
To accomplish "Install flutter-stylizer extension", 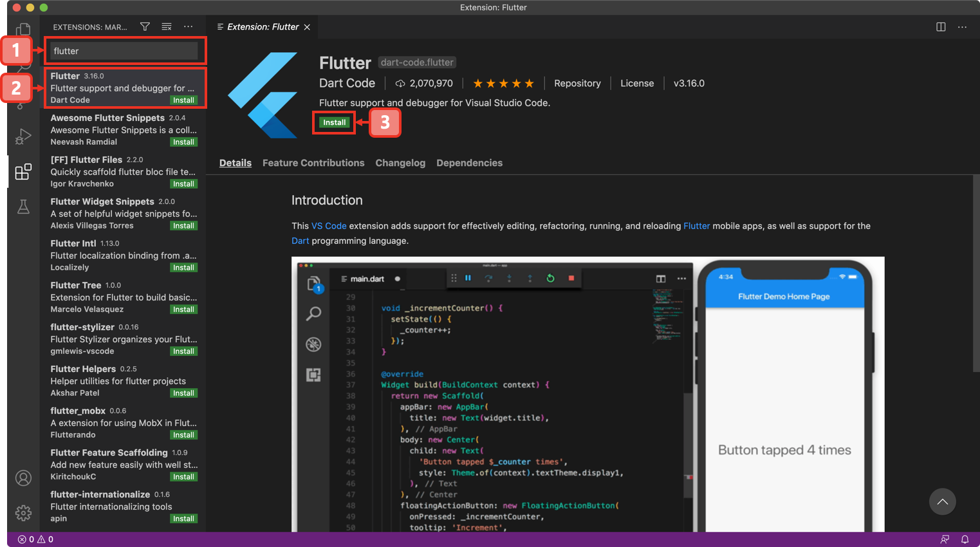I will point(183,351).
